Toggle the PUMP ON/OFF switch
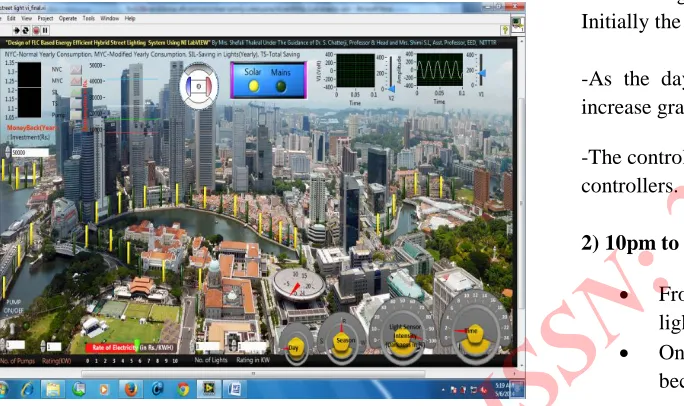The height and width of the screenshot is (406, 684). pos(12,327)
